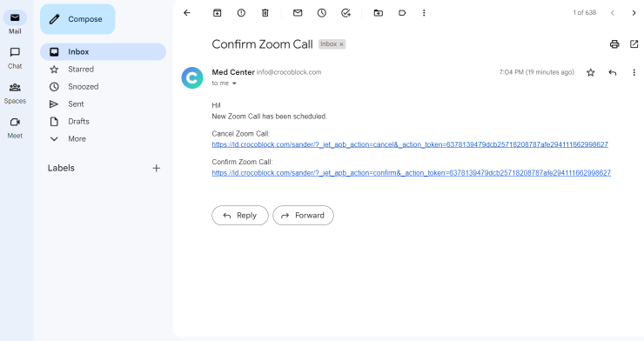Screen dimensions: 644x341
Task: Go back to inbox with the back arrow
Action: pyautogui.click(x=187, y=13)
